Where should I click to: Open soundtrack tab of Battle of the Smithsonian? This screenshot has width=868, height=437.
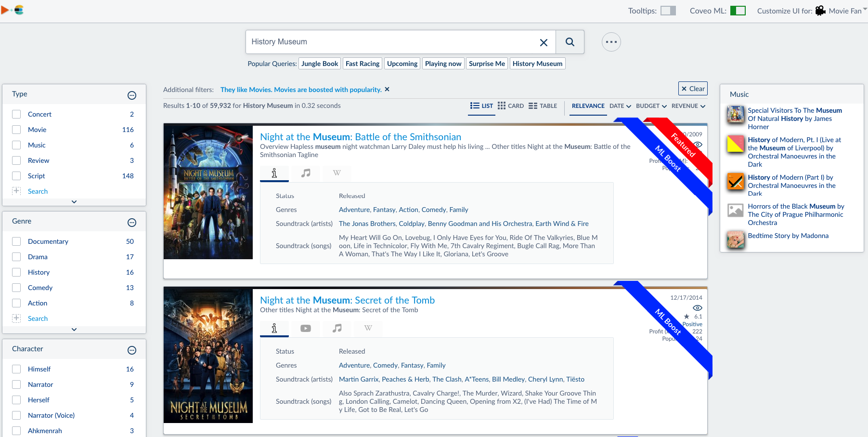tap(306, 173)
